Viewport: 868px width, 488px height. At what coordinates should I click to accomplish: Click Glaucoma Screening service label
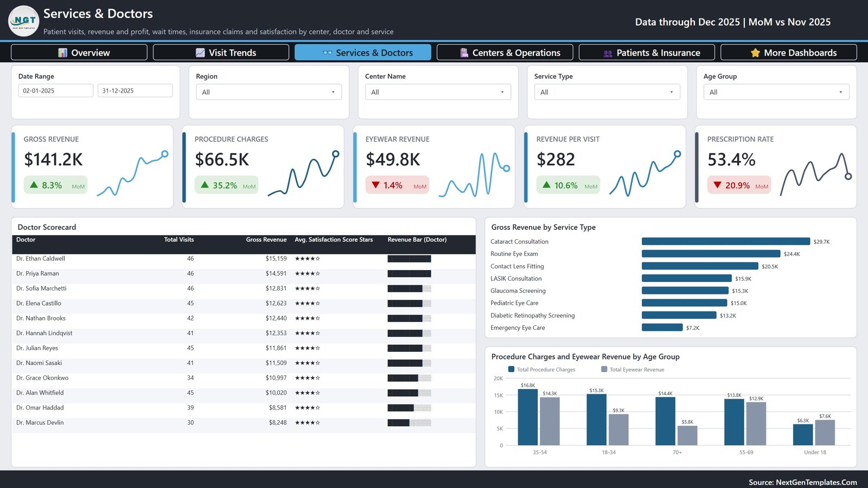tap(518, 291)
